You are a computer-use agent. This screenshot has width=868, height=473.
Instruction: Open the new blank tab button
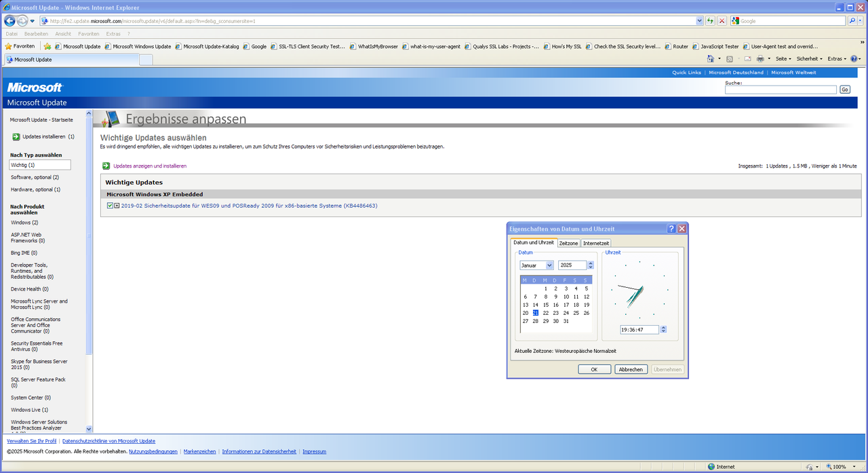[x=146, y=60]
